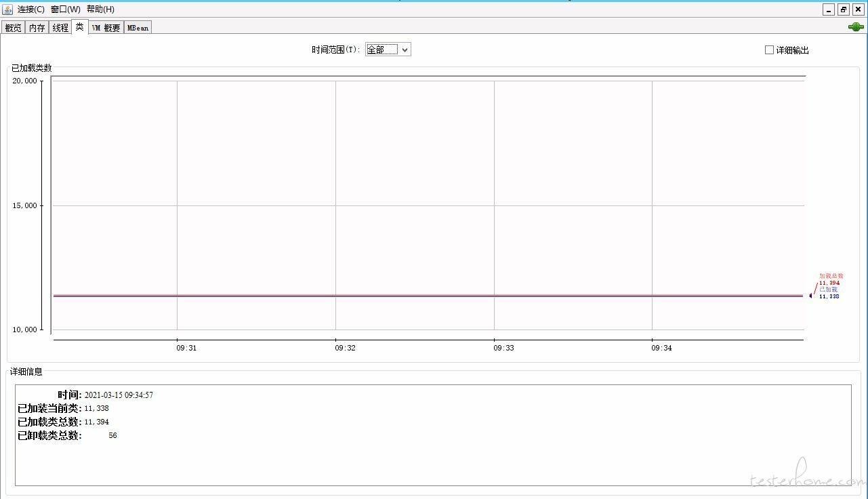Switch to the 概览 tab
Screen dimensions: 868x499
click(x=13, y=28)
